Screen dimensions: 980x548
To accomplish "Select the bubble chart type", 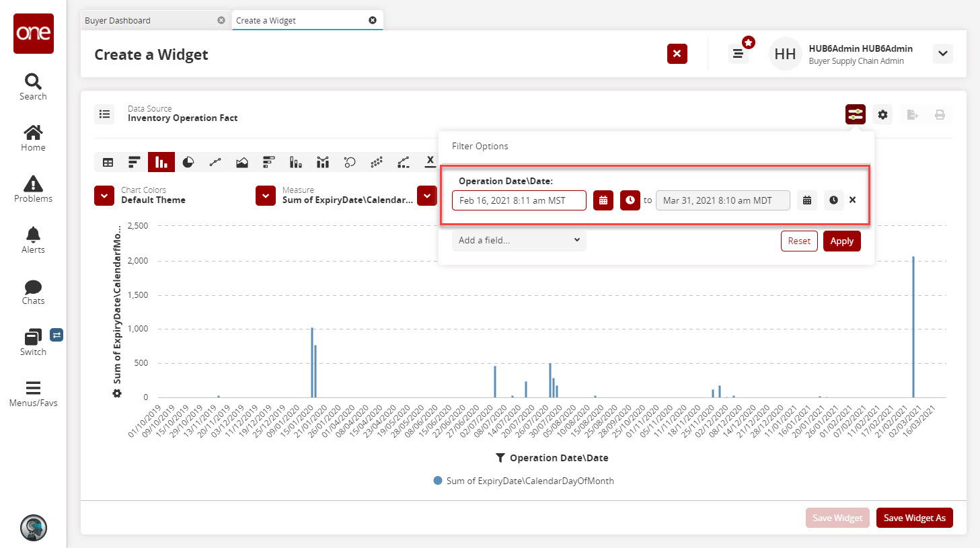I will point(350,162).
